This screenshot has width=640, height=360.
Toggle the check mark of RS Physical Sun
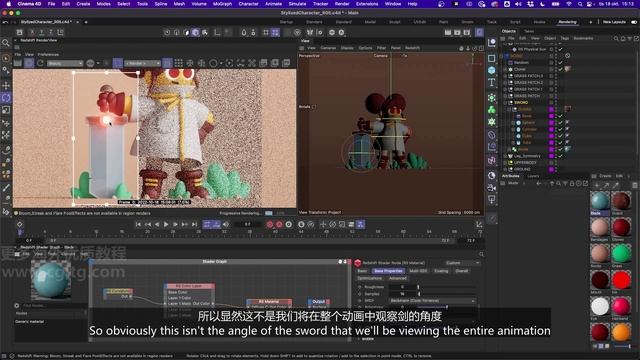pos(560,49)
